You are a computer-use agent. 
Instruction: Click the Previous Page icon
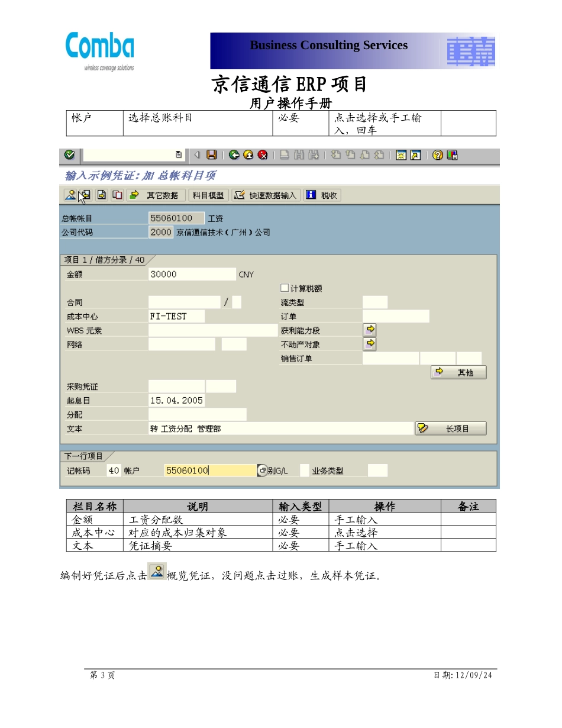tap(350, 155)
